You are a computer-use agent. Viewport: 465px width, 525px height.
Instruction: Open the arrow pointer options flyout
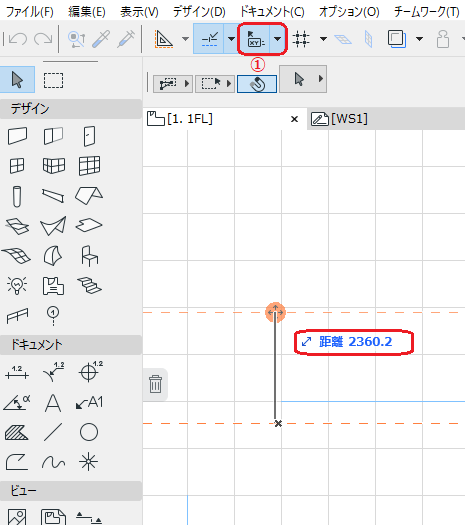pos(303,79)
